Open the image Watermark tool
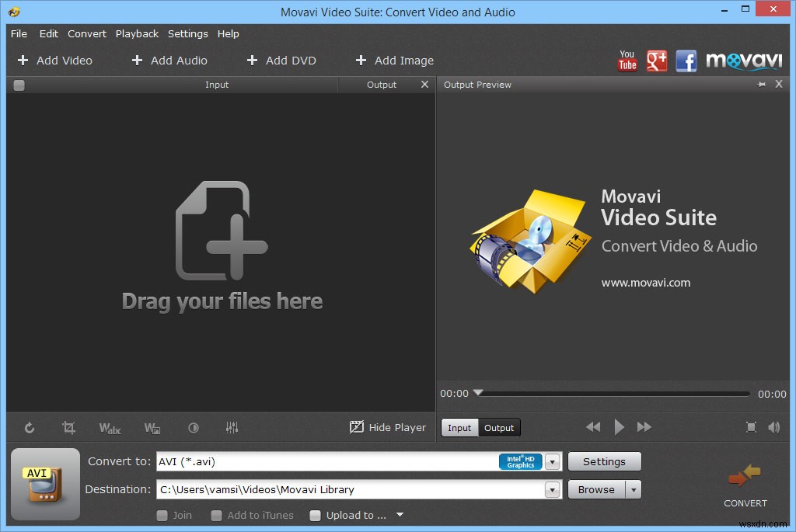 pyautogui.click(x=152, y=427)
